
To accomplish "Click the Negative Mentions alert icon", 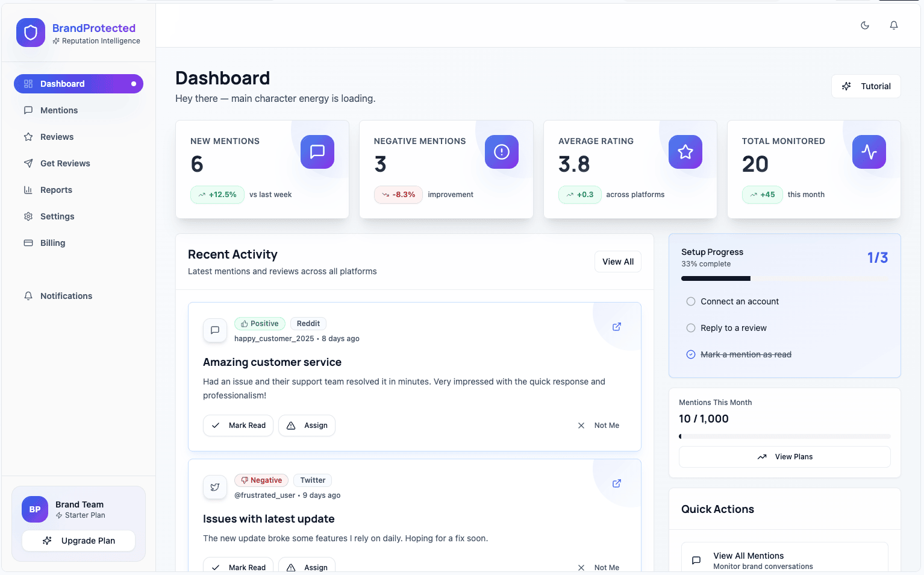I will pos(501,152).
